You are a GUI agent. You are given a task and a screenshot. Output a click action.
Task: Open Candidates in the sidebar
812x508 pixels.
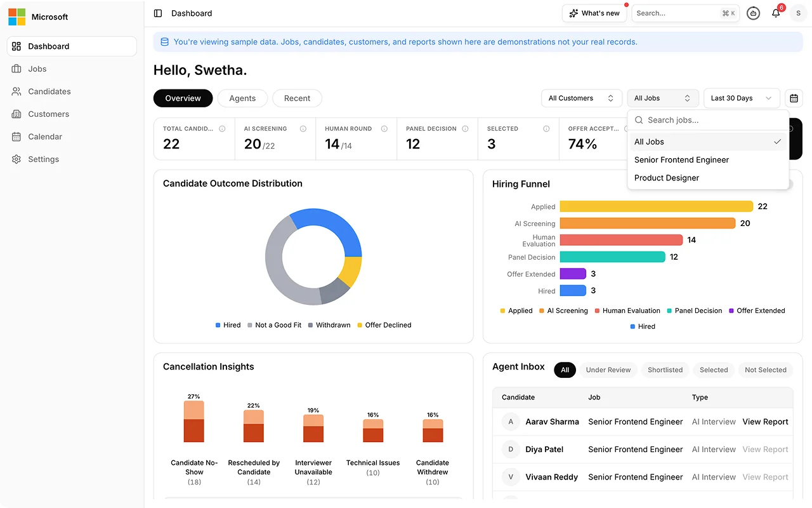click(x=72, y=91)
